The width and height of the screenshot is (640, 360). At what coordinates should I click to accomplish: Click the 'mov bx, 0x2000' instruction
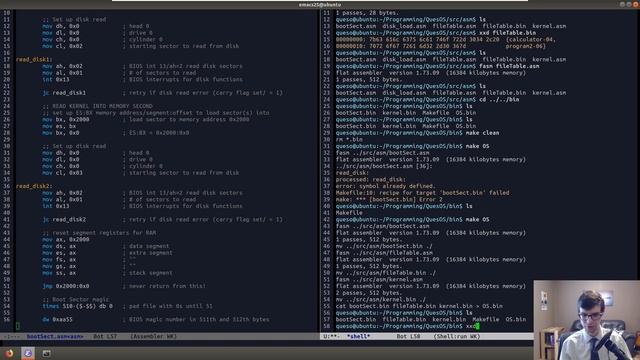tap(66, 120)
